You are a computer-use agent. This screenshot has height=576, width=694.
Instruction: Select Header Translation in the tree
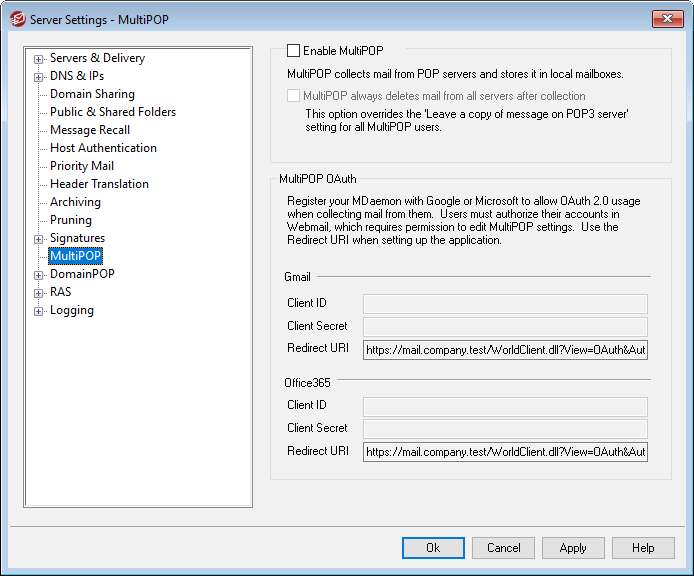point(99,184)
